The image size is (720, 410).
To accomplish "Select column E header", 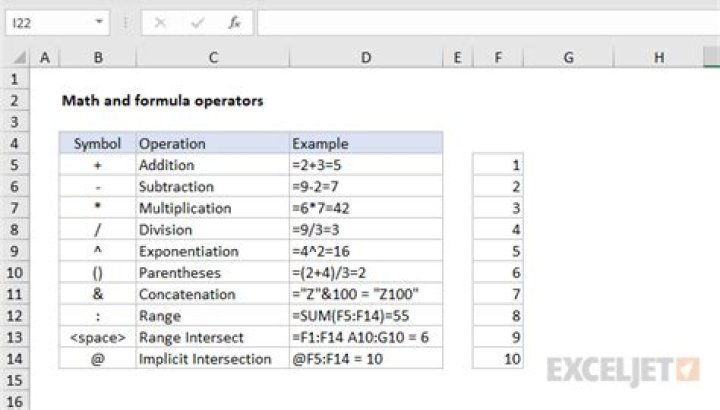I will click(x=457, y=58).
